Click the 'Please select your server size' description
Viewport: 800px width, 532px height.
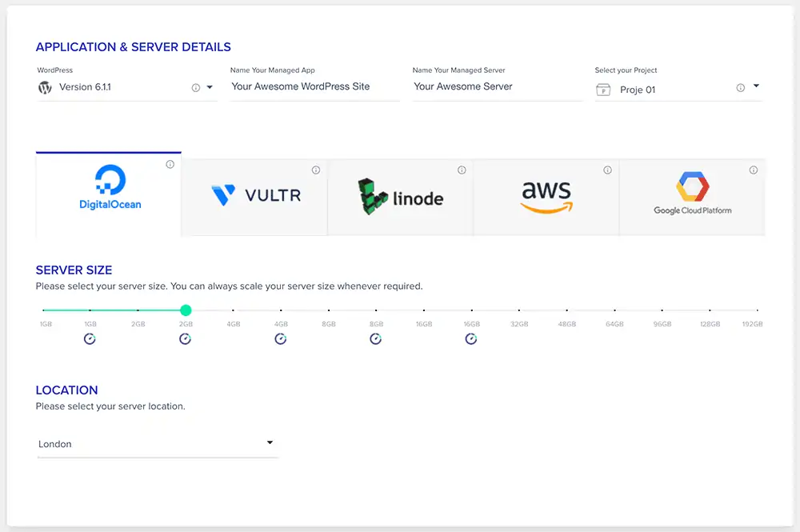pos(229,286)
